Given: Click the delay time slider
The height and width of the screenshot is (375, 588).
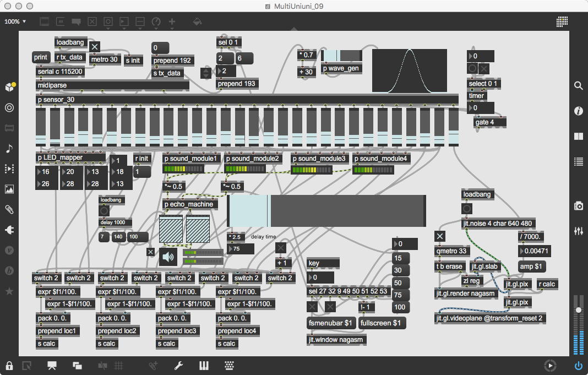Looking at the screenshot, I should coord(326,210).
